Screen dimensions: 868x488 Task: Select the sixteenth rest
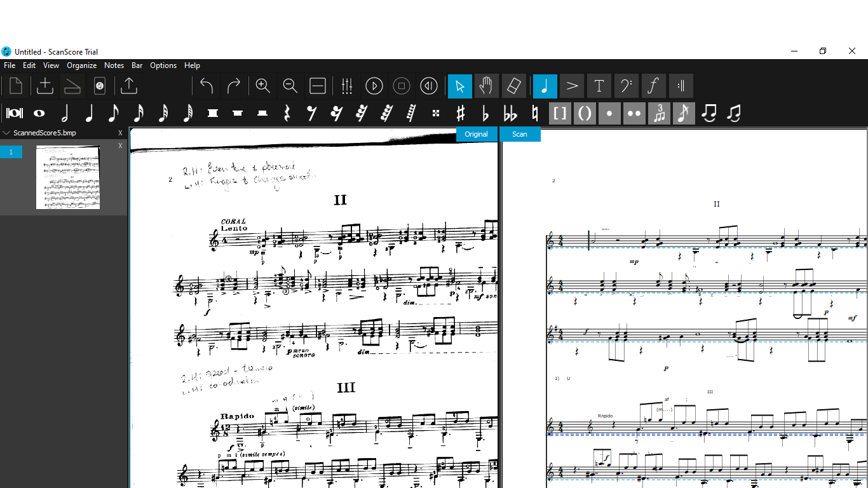[337, 113]
